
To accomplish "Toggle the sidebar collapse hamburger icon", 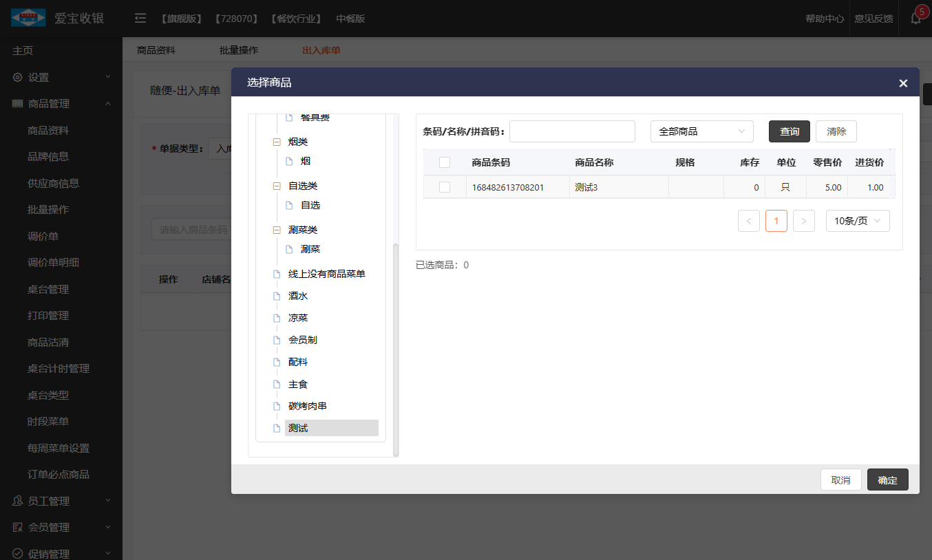I will 140,19.
